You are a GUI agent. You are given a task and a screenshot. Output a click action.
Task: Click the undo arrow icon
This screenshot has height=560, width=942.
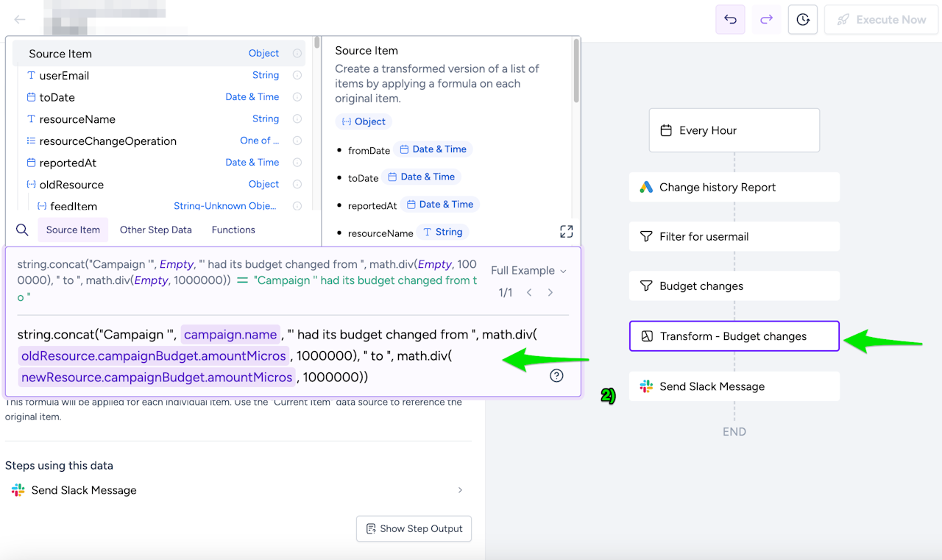pyautogui.click(x=730, y=20)
